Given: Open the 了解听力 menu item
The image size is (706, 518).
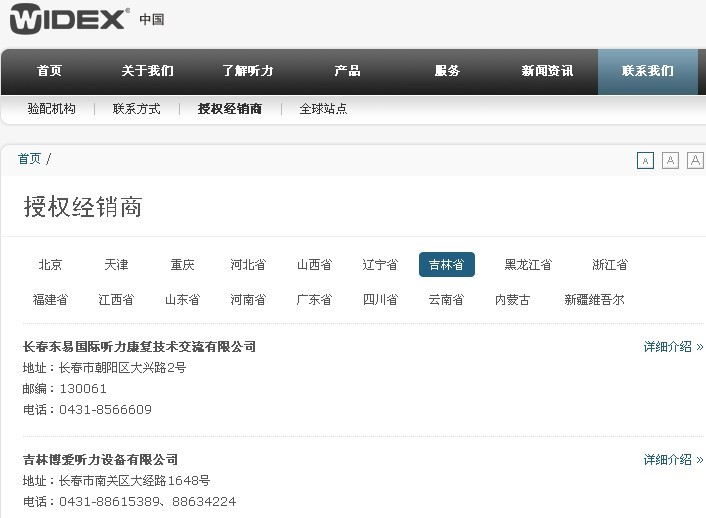Looking at the screenshot, I should 248,71.
